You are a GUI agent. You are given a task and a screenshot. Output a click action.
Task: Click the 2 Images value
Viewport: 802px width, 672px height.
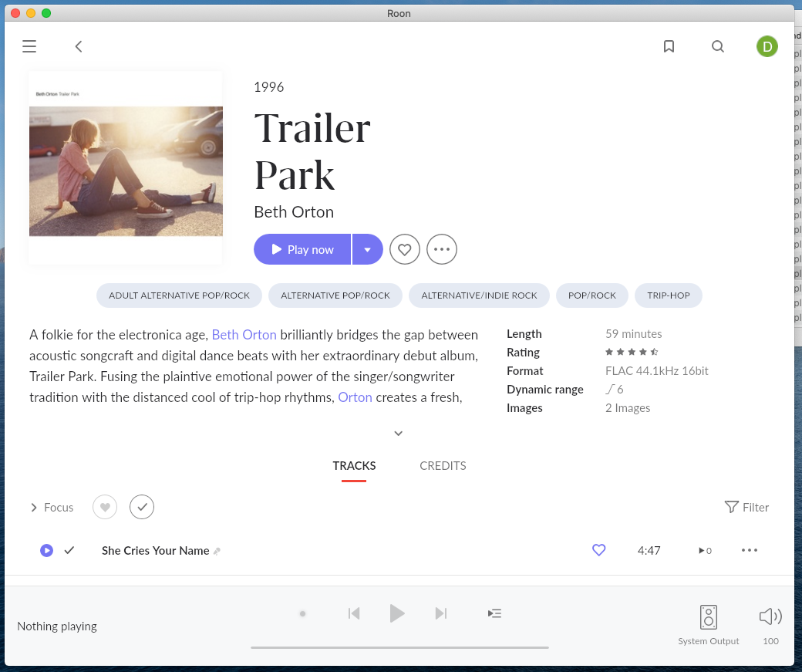[628, 408]
